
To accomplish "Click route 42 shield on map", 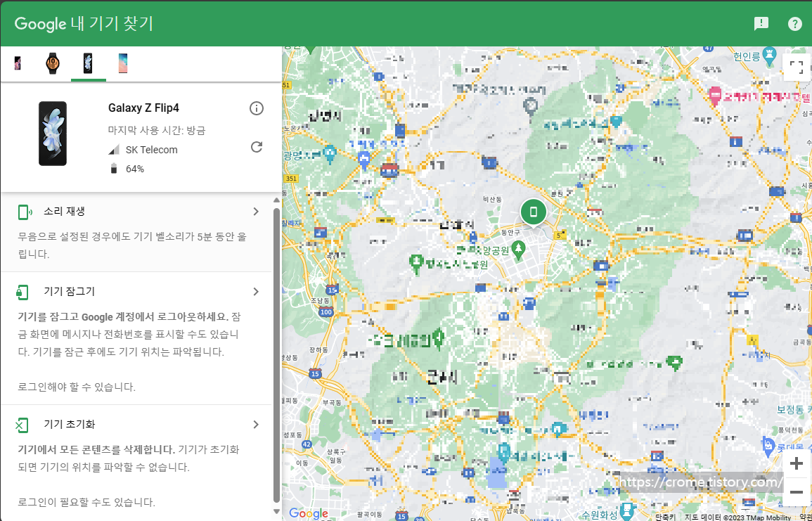I will click(307, 444).
